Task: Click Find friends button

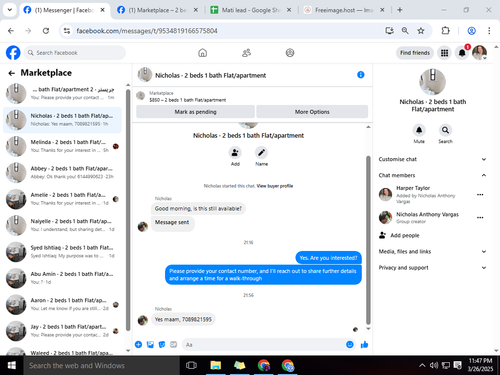Action: click(x=415, y=53)
